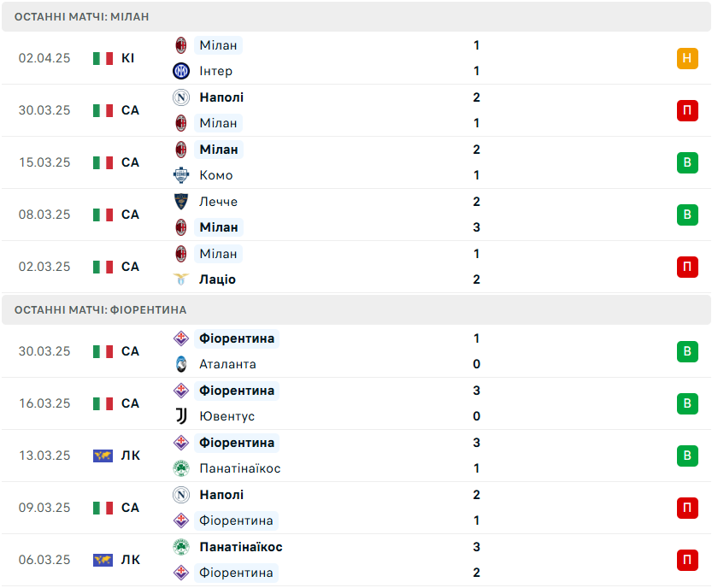Click the Inter club logo
The width and height of the screenshot is (712, 588).
(x=181, y=71)
